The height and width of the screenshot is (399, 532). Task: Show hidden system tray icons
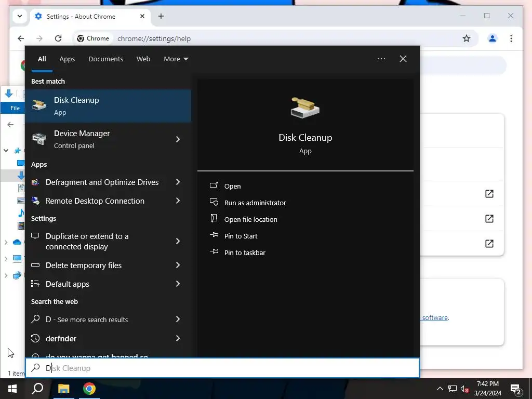(x=440, y=389)
